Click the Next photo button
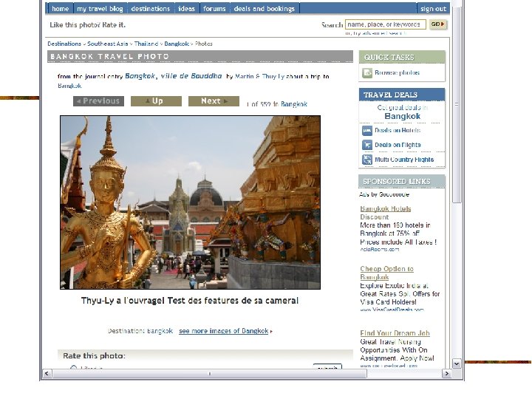 coord(214,101)
